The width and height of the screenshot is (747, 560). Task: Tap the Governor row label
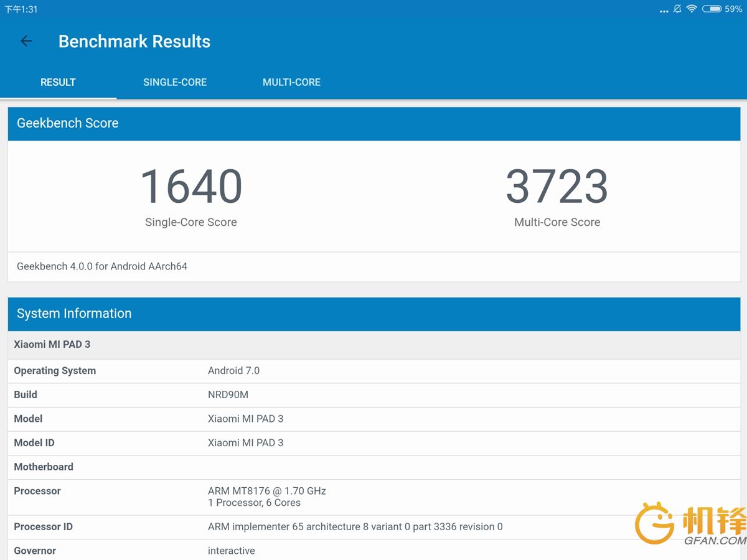[35, 551]
